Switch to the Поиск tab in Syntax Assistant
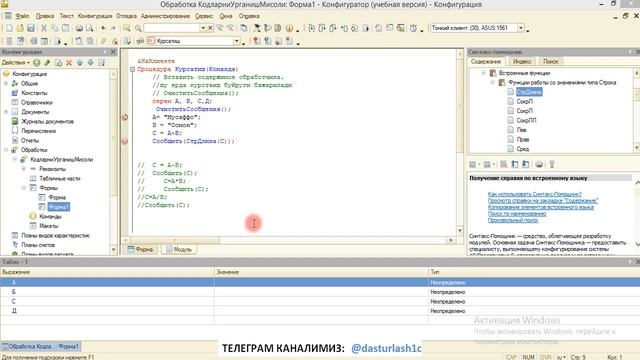This screenshot has width=640, height=360. click(x=550, y=62)
